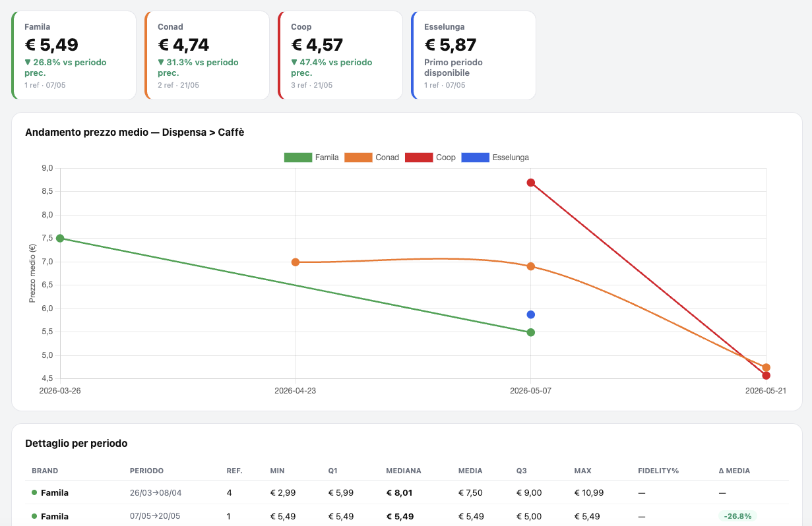Click median value € 8,01
The image size is (812, 526).
[399, 492]
